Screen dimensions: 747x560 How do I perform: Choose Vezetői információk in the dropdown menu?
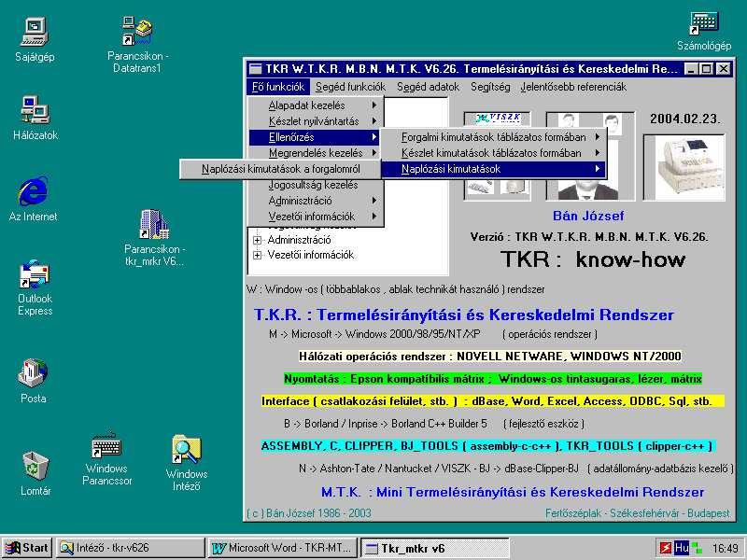tap(315, 217)
